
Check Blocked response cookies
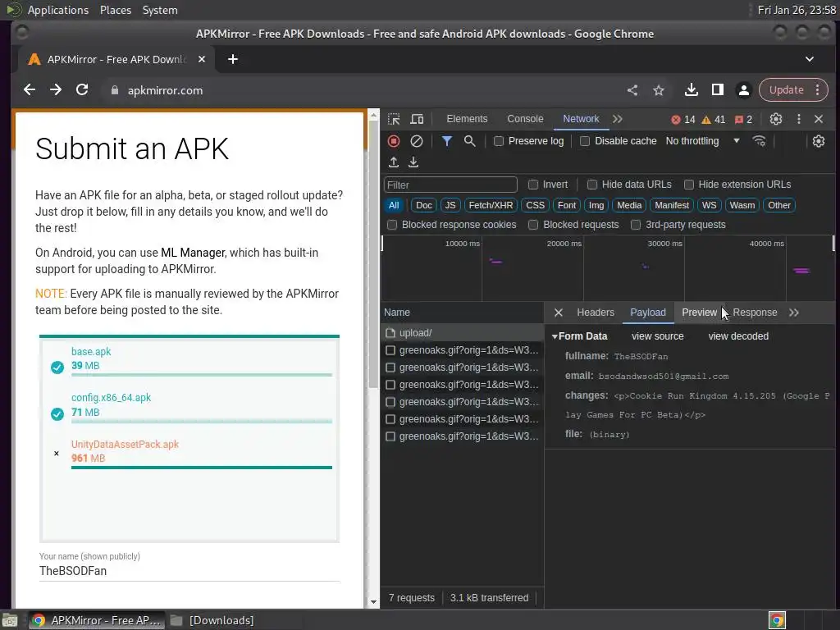(x=392, y=225)
